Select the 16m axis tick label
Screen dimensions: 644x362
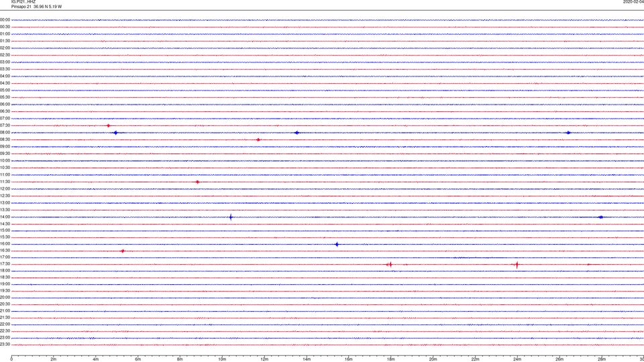pos(349,359)
